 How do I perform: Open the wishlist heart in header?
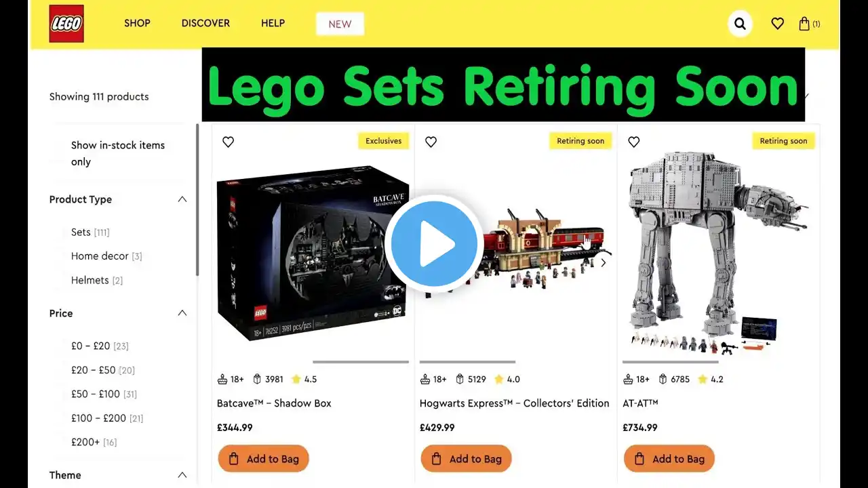pos(778,24)
